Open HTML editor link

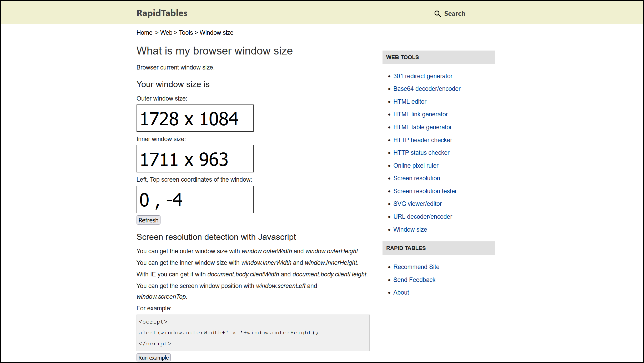(x=410, y=102)
